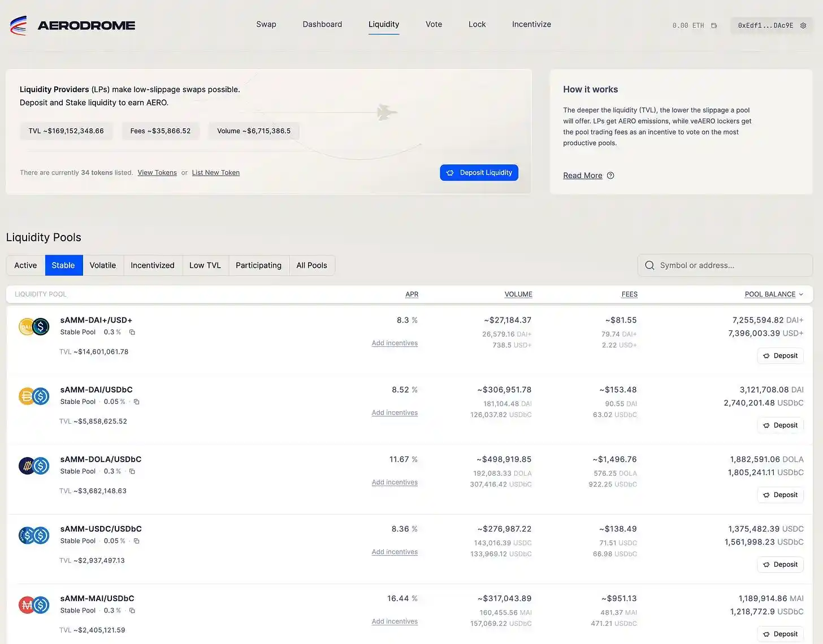
Task: Copy the sAMM-DOLA/USDbC pool address
Action: tap(132, 471)
